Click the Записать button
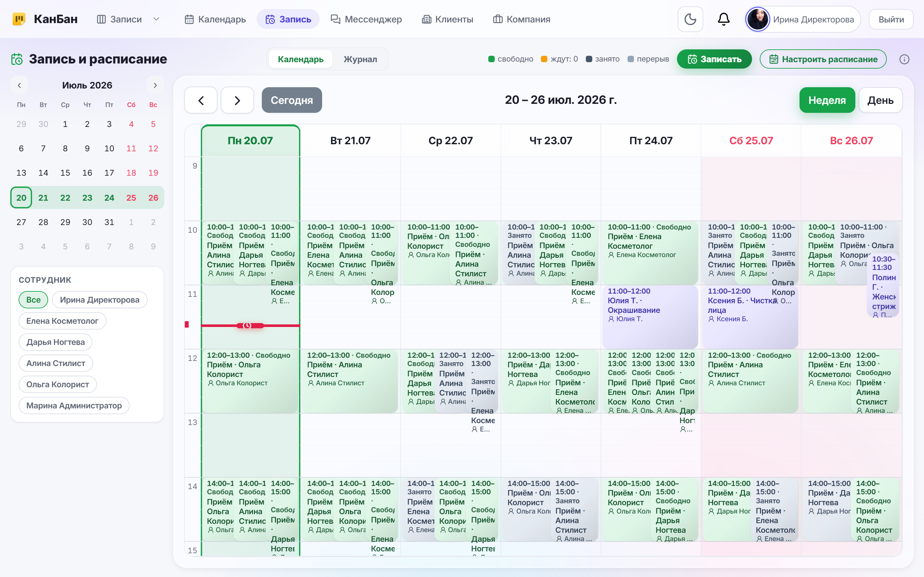924x577 pixels. pos(714,59)
